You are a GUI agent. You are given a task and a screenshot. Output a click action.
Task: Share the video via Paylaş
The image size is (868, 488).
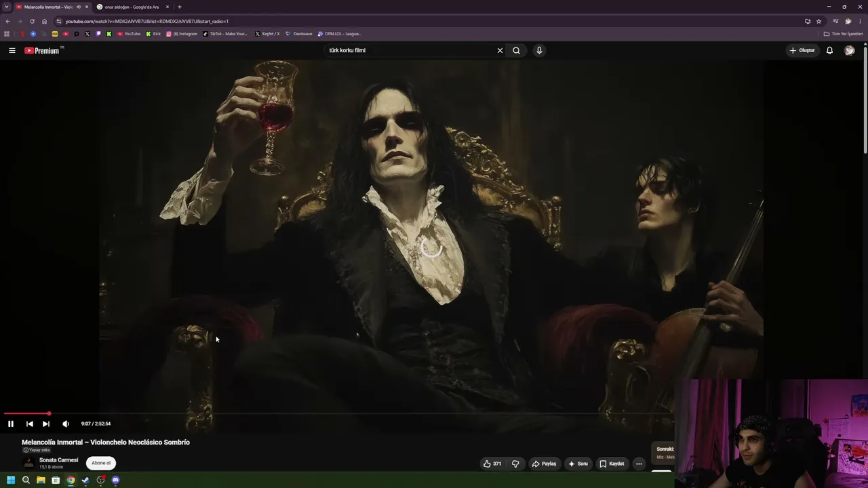click(x=544, y=464)
